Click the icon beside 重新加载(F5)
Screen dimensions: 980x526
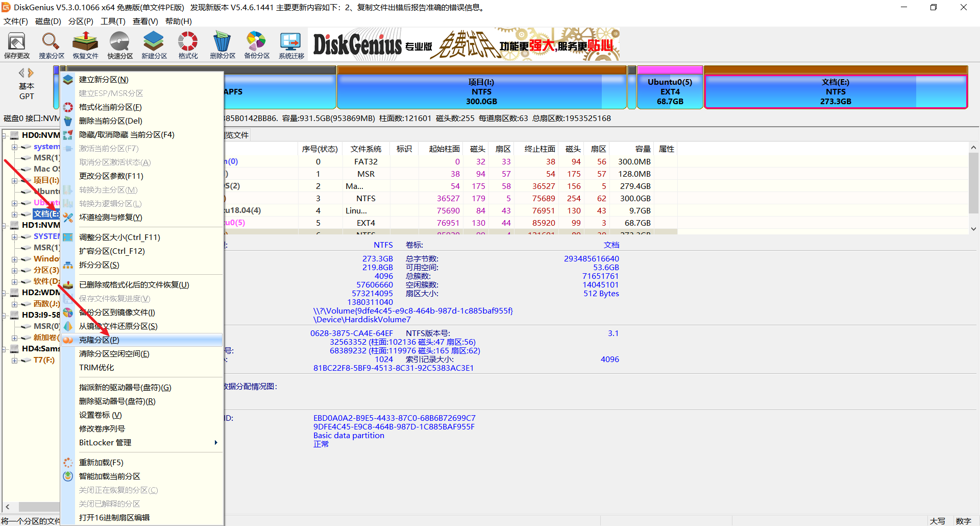tap(68, 463)
